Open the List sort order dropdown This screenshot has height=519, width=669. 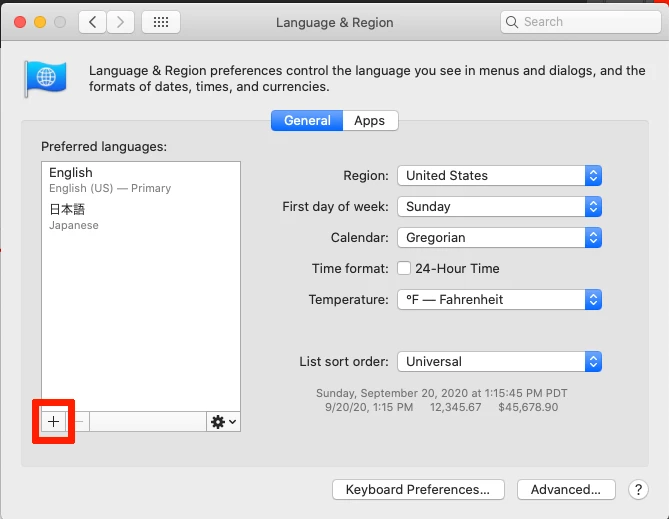[499, 362]
